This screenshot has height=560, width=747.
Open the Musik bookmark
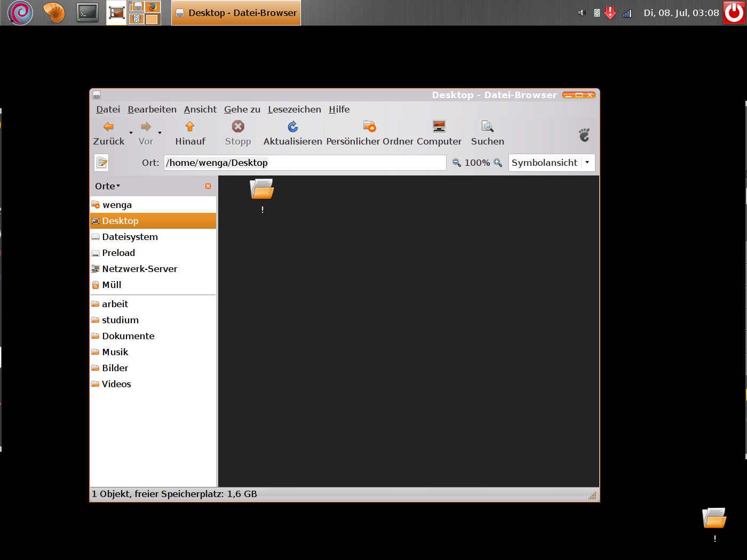click(x=153, y=352)
